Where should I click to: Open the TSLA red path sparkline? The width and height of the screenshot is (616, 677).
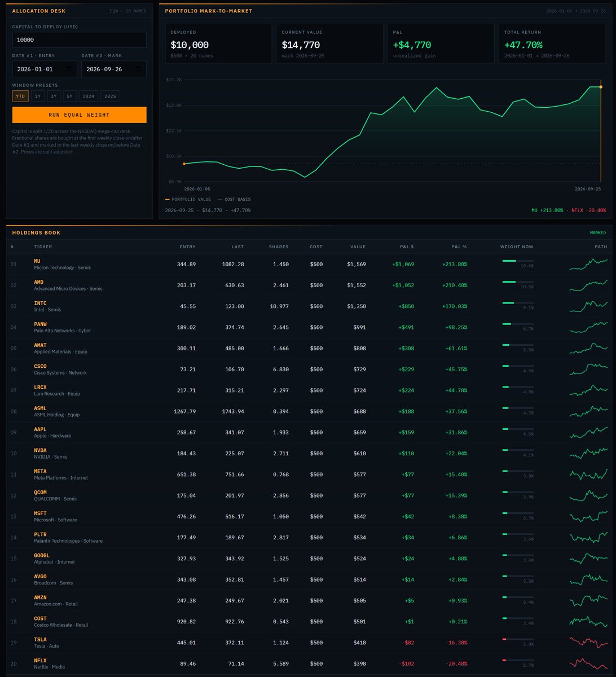588,643
